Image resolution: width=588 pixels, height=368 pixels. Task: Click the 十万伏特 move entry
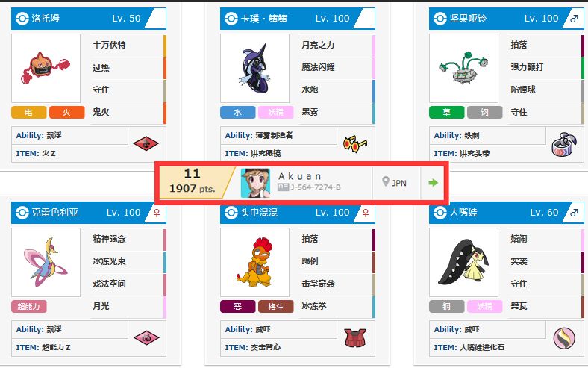(128, 45)
